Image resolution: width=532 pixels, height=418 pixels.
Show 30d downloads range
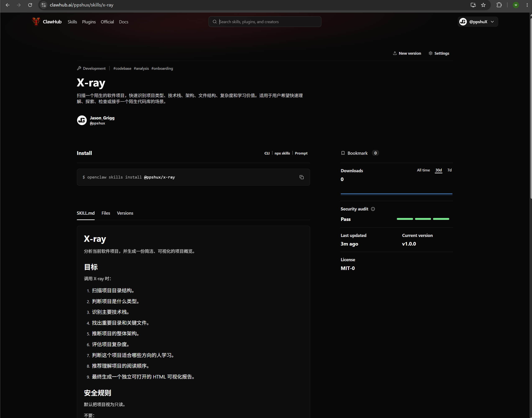(439, 170)
